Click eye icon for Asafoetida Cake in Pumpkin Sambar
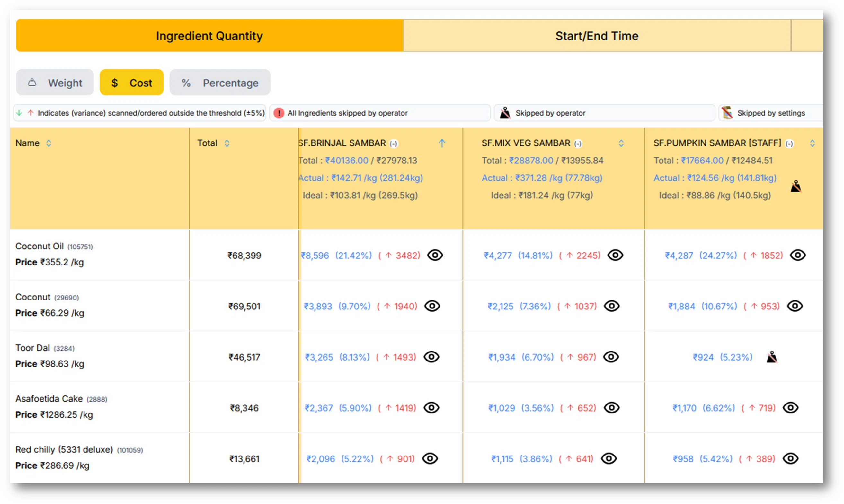The width and height of the screenshot is (844, 504). tap(790, 408)
